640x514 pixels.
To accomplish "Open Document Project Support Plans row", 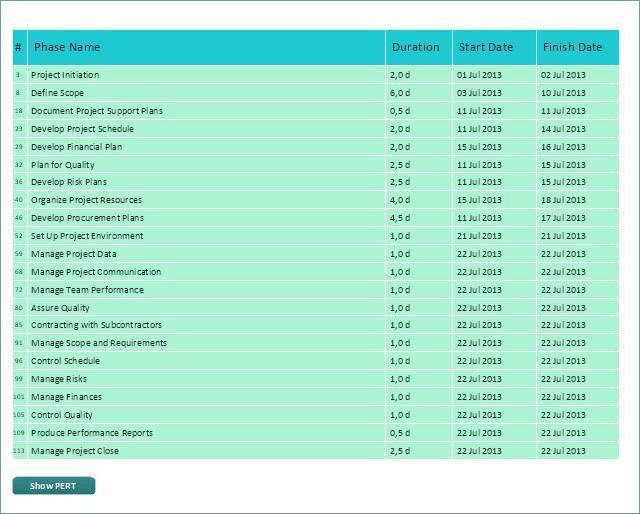I will pyautogui.click(x=316, y=111).
